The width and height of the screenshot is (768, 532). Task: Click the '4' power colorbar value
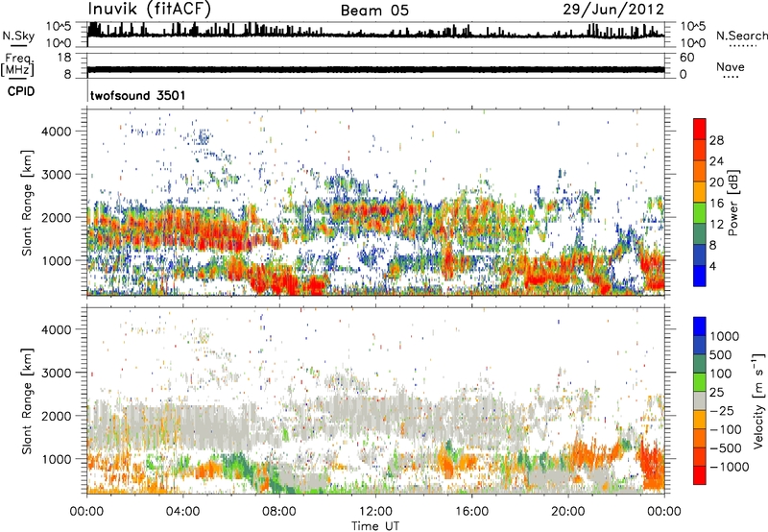tap(712, 266)
